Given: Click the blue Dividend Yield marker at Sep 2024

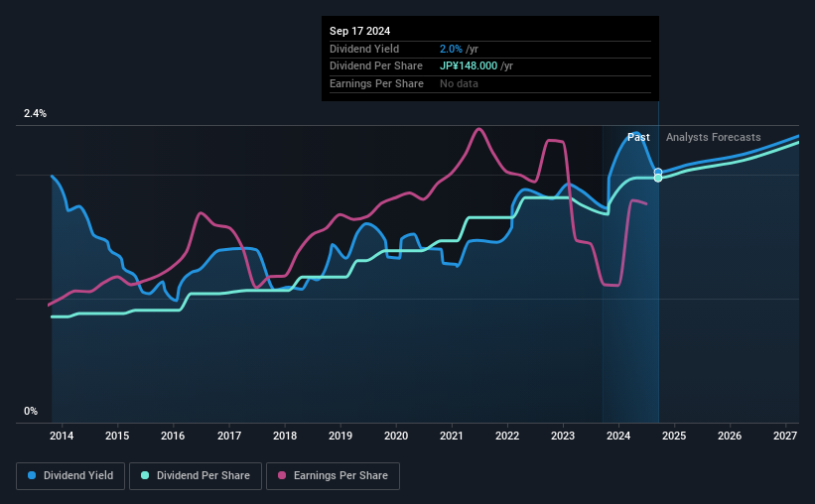Looking at the screenshot, I should [x=658, y=172].
